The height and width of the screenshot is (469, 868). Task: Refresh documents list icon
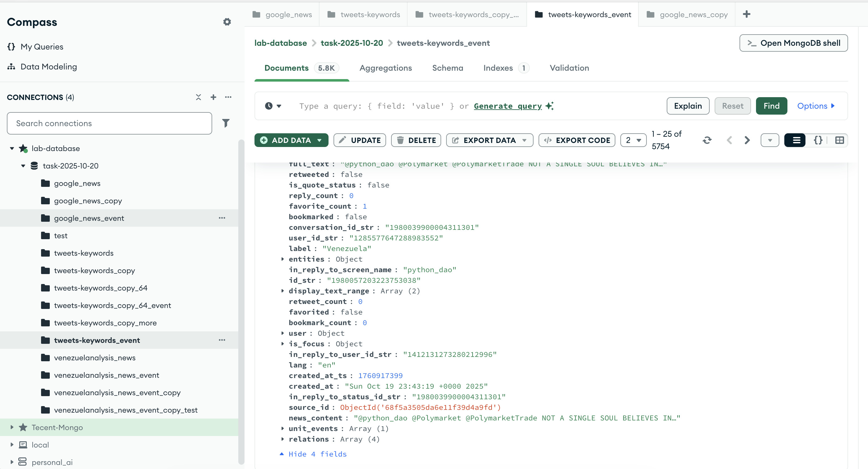click(707, 140)
